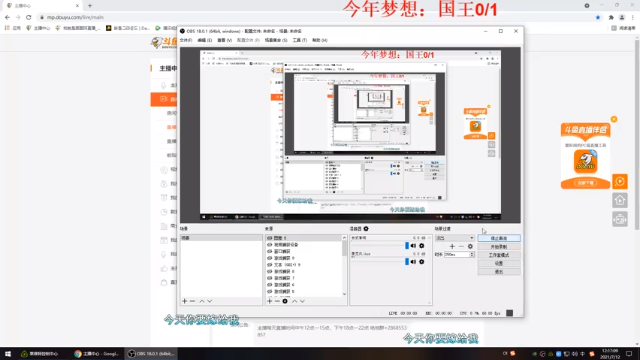Reload the Chrome page
Viewport: 640px width, 360px height.
[29, 17]
